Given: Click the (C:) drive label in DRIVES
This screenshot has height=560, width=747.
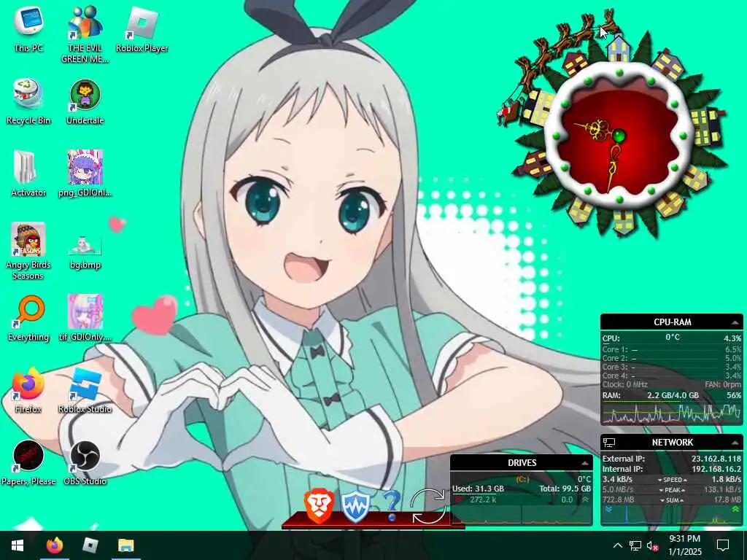Looking at the screenshot, I should point(522,479).
